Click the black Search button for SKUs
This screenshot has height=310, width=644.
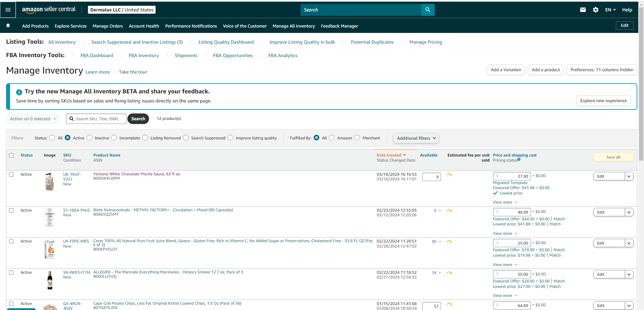tap(138, 119)
